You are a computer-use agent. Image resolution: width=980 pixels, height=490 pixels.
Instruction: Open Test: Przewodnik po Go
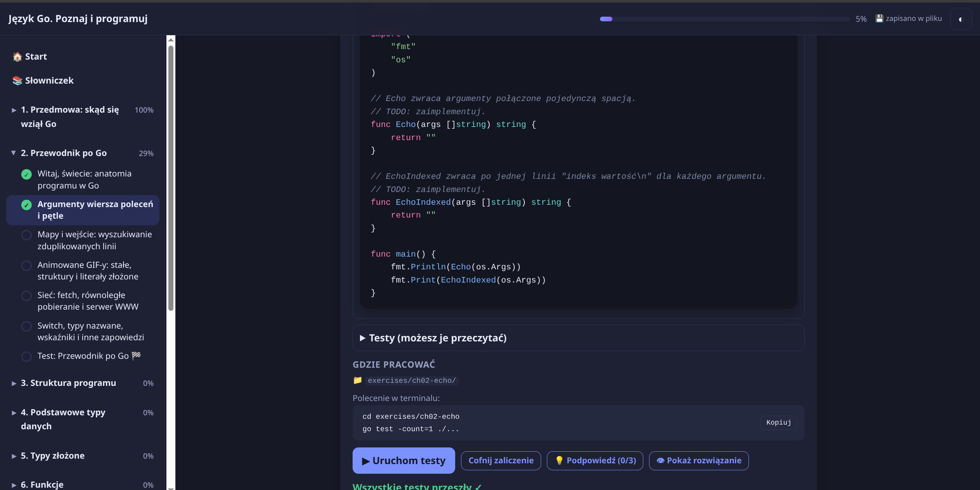(x=83, y=356)
